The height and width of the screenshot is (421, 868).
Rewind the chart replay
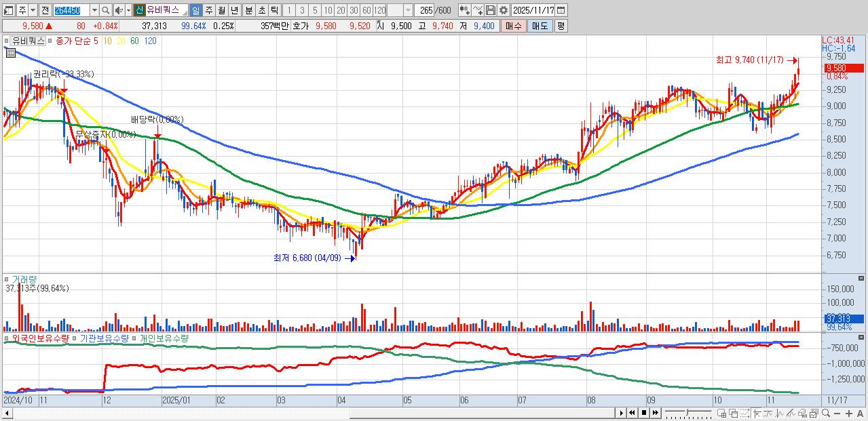point(632,412)
